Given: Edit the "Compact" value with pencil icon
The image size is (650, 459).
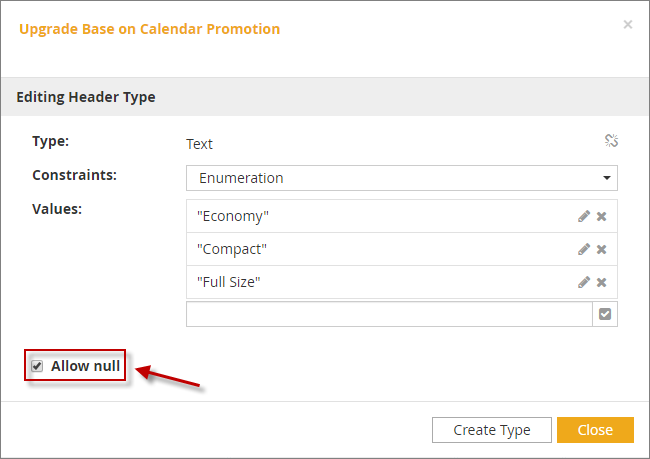Looking at the screenshot, I should tap(584, 249).
